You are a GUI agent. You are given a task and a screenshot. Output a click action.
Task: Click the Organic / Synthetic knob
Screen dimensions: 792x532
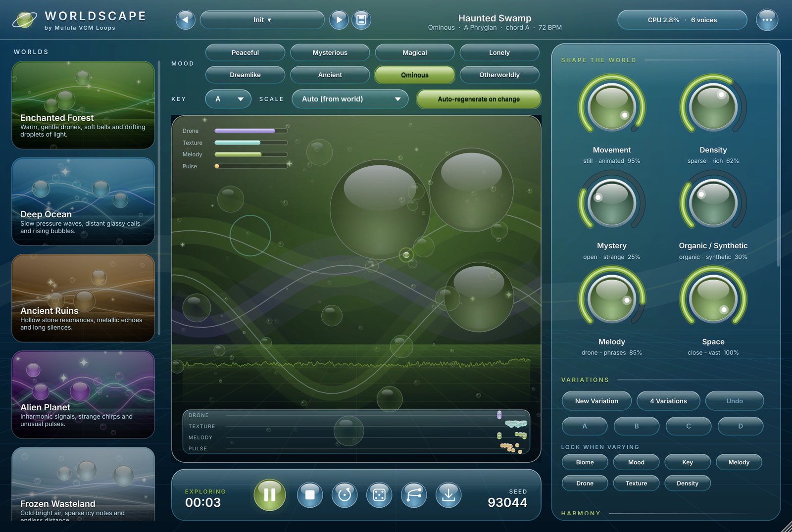(713, 203)
